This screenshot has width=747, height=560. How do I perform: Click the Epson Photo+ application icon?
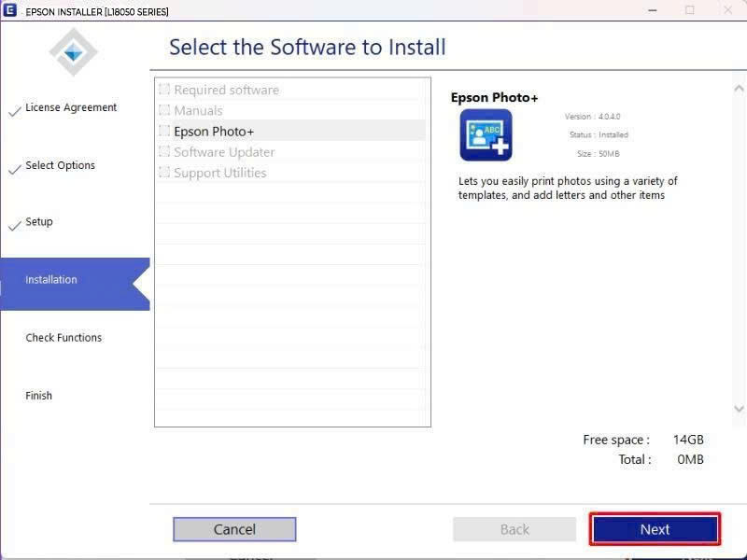[486, 134]
